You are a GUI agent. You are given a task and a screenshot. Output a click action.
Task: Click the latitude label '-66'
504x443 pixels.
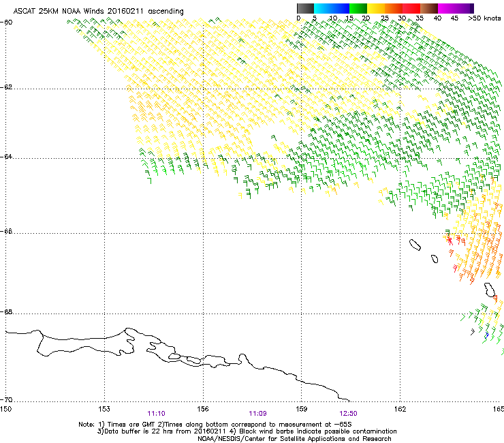coord(6,232)
